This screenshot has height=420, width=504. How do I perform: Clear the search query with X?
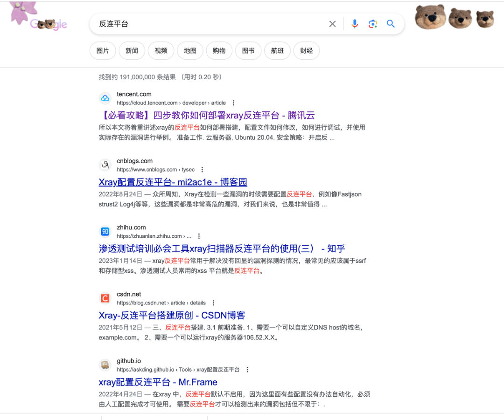[332, 24]
